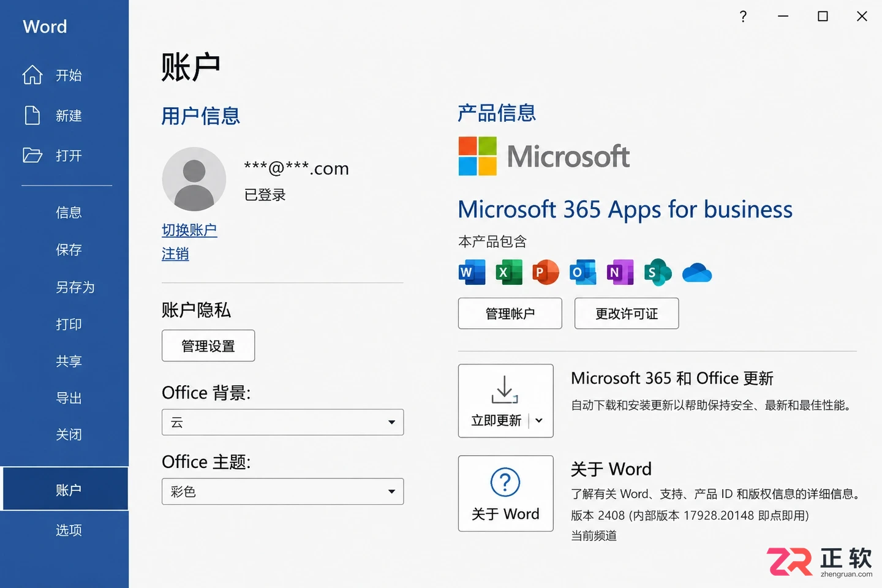Click the OneDrive cloud icon
The image size is (882, 588).
pyautogui.click(x=697, y=273)
